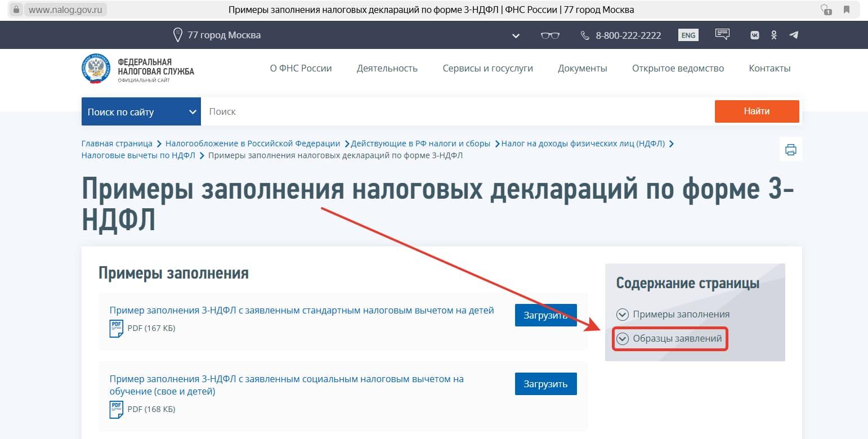Click the browser bookmark icon
Viewport: 868px width, 439px height.
pyautogui.click(x=847, y=10)
